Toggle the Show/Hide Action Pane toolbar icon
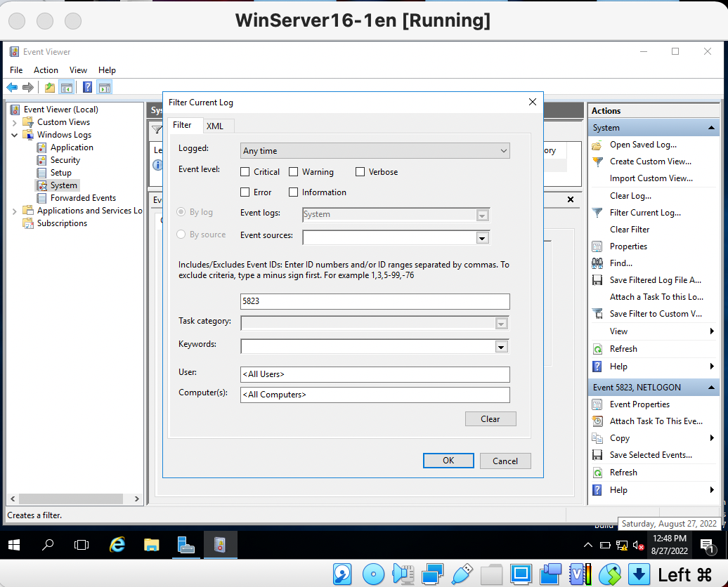 click(x=105, y=87)
